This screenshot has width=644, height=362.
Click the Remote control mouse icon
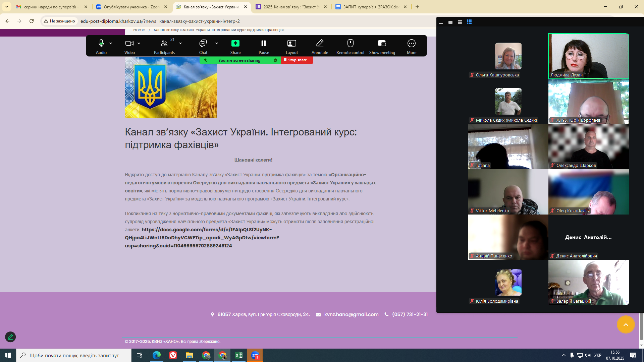[x=350, y=44]
